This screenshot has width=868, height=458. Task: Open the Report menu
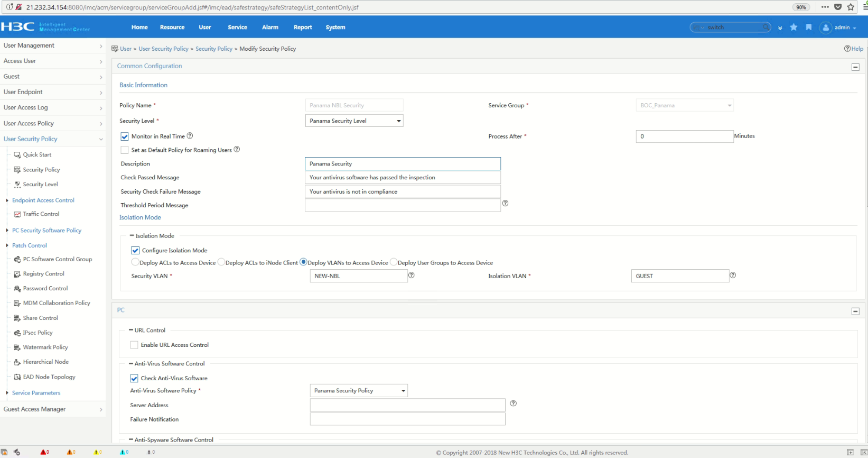[x=303, y=28]
